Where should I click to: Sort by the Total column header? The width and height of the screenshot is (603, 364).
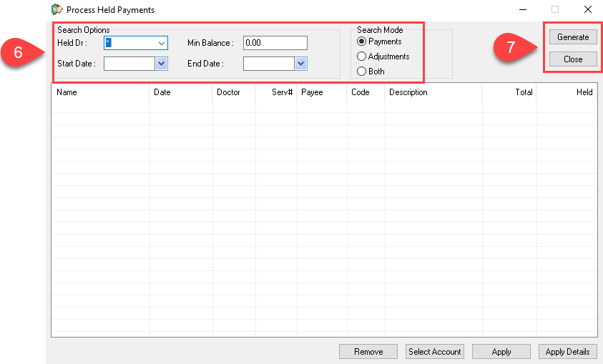pos(509,92)
